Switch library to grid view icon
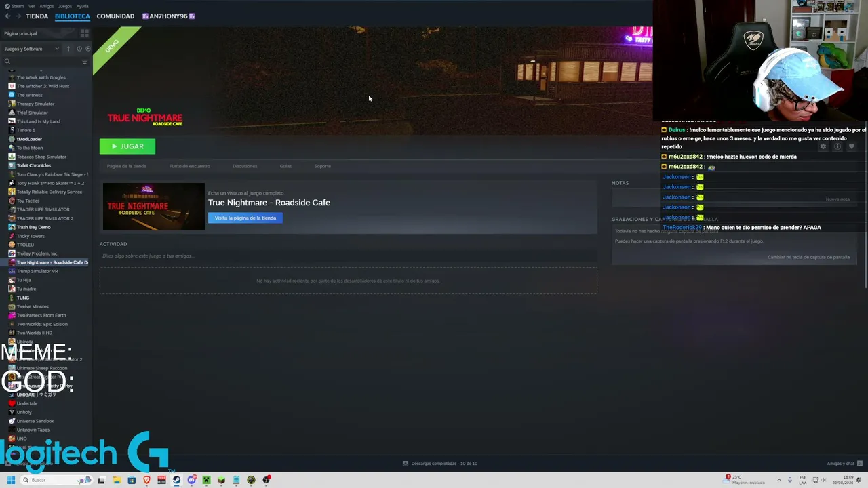This screenshot has height=488, width=868. [85, 33]
